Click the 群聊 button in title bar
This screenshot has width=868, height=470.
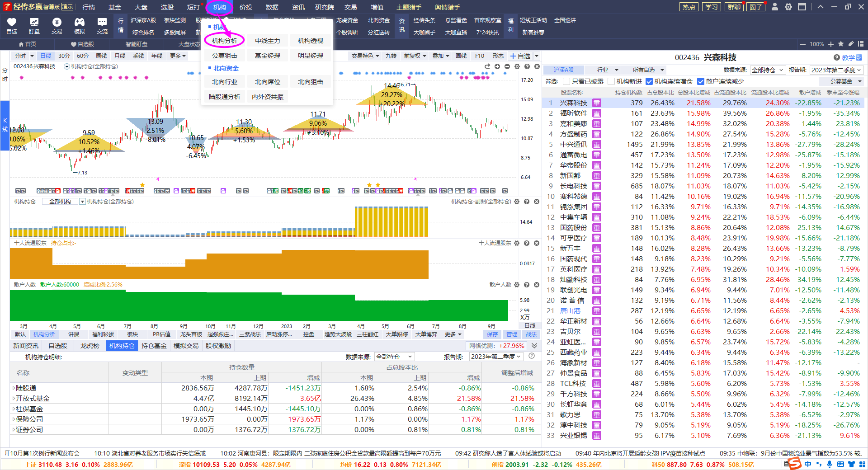[x=734, y=7]
